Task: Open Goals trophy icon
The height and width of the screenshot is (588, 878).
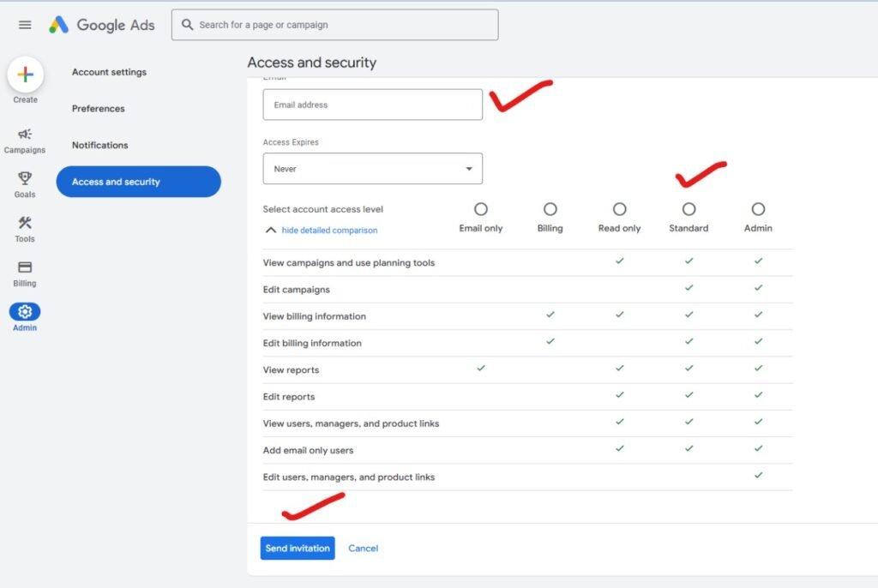Action: [x=25, y=179]
